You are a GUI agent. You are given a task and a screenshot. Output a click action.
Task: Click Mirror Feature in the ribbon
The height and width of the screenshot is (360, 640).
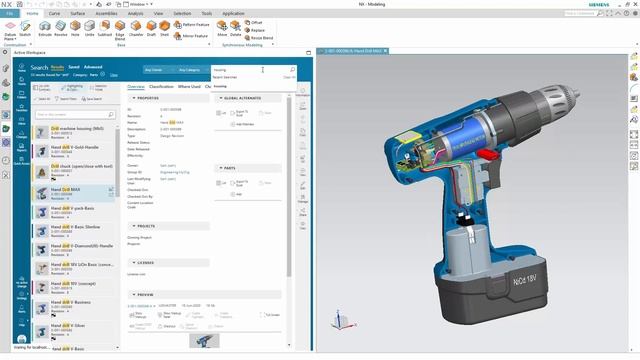(x=191, y=36)
